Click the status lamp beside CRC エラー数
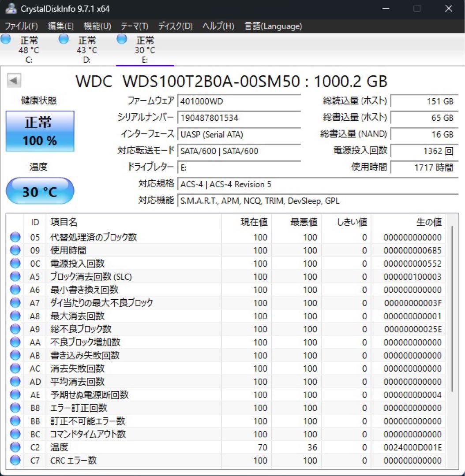The width and height of the screenshot is (465, 476). (15, 461)
